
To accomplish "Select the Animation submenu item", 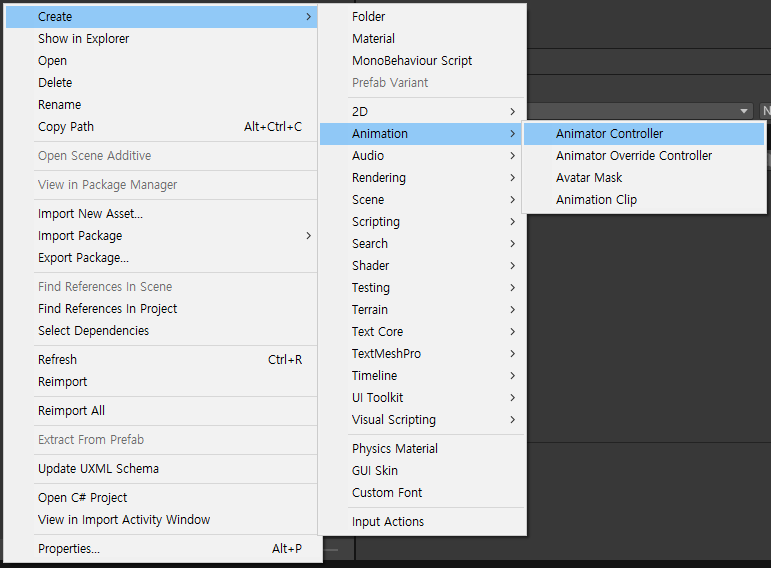I will pyautogui.click(x=422, y=134).
